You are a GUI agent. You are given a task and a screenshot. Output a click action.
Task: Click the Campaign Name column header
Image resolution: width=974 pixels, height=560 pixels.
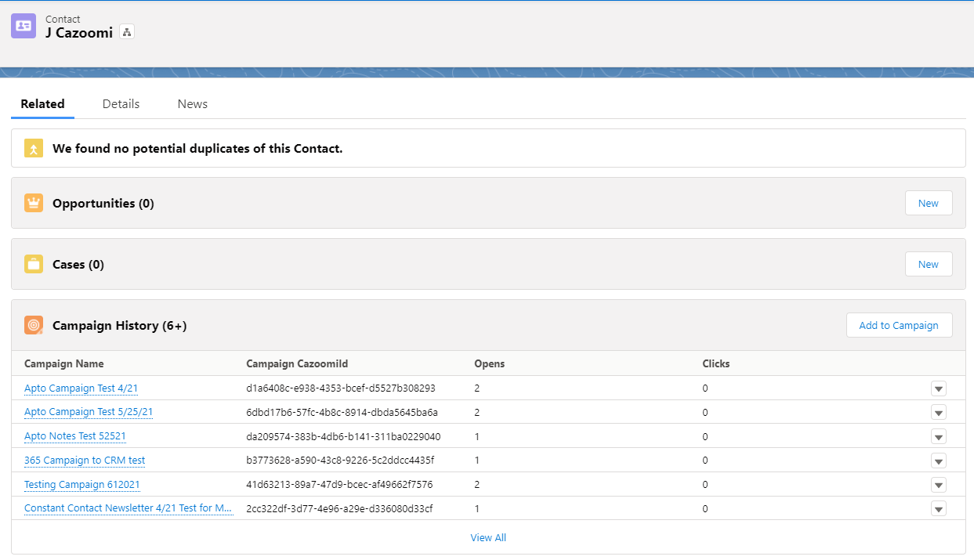(x=64, y=363)
